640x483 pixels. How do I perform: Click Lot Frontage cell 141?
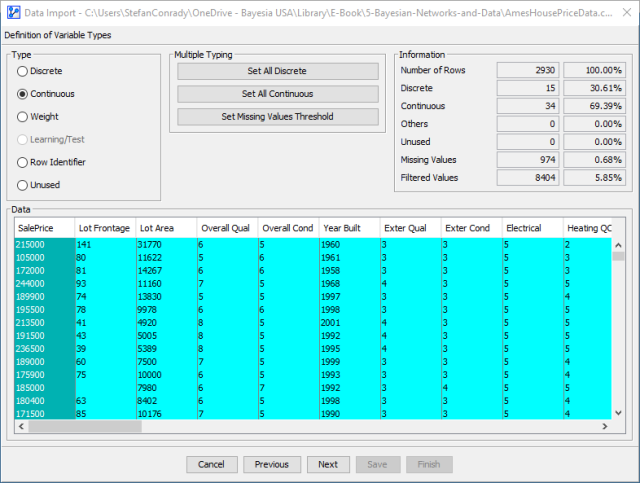pyautogui.click(x=105, y=245)
